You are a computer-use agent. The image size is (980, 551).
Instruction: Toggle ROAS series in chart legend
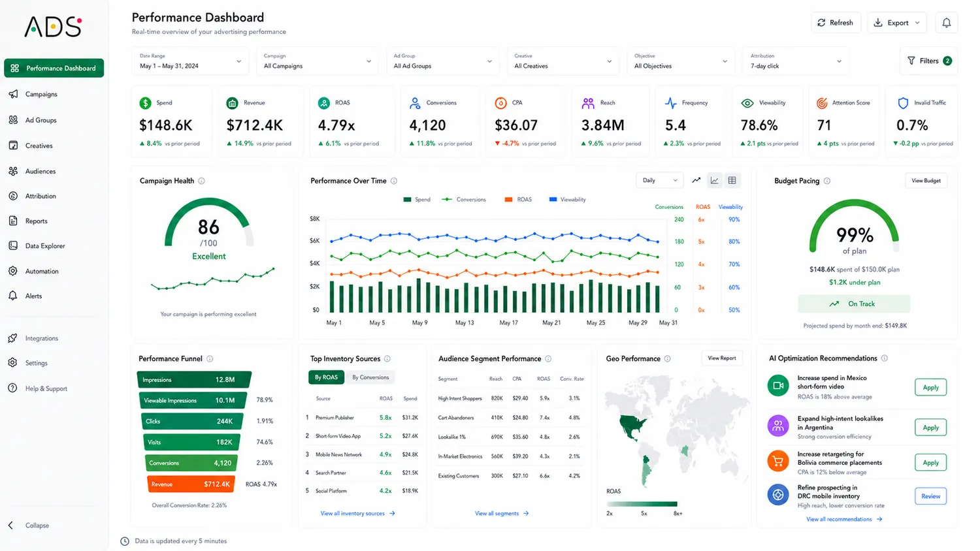click(518, 200)
